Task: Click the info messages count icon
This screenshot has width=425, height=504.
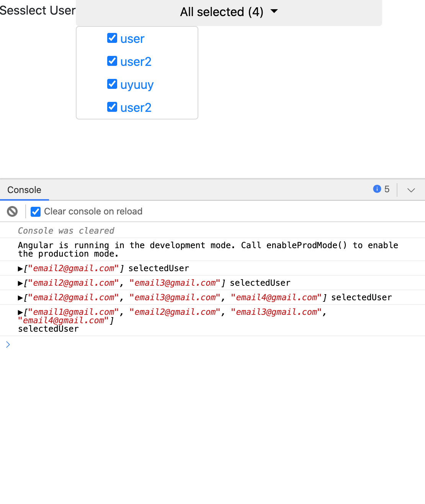Action: tap(377, 189)
